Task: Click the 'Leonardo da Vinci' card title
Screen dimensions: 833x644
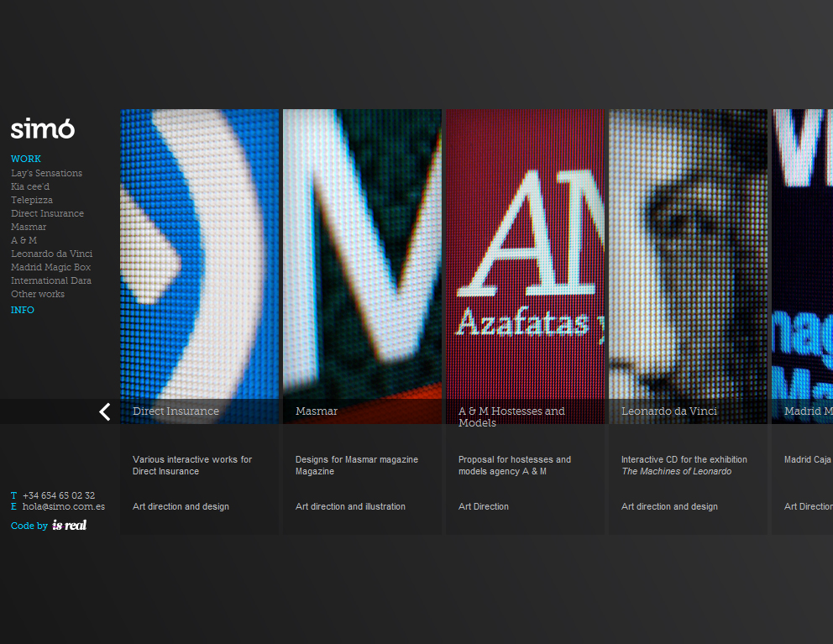Action: [x=669, y=411]
